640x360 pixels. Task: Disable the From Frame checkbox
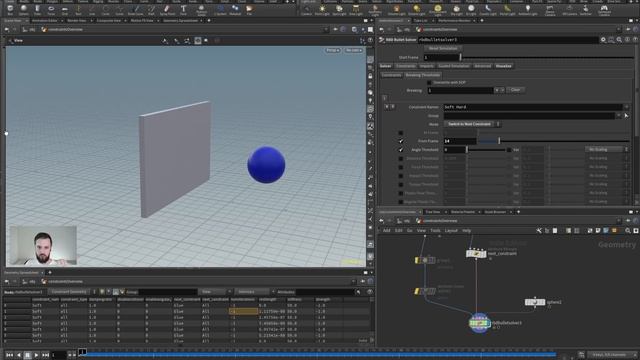click(401, 141)
